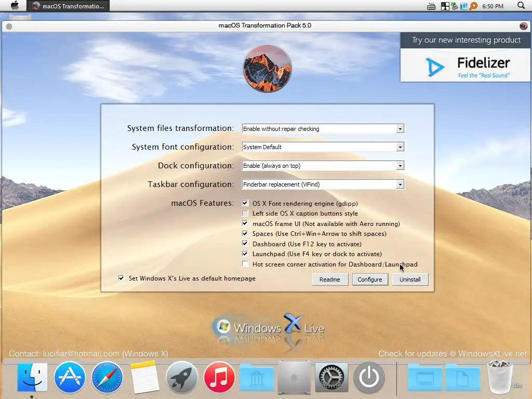
Task: Click the orange magnifier tray icon
Action: (x=473, y=6)
